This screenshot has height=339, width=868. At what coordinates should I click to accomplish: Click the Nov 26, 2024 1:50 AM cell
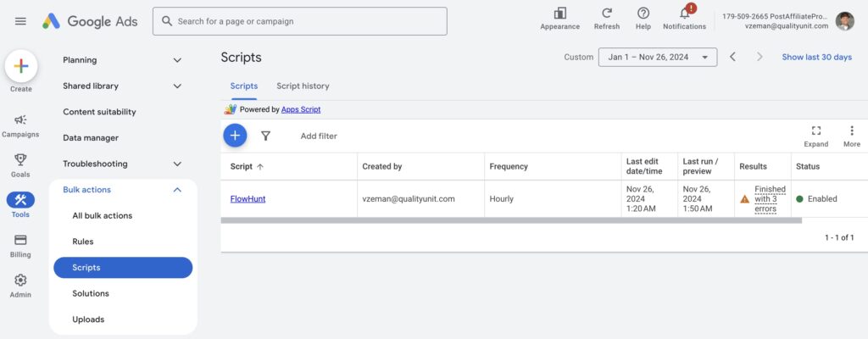tap(698, 199)
